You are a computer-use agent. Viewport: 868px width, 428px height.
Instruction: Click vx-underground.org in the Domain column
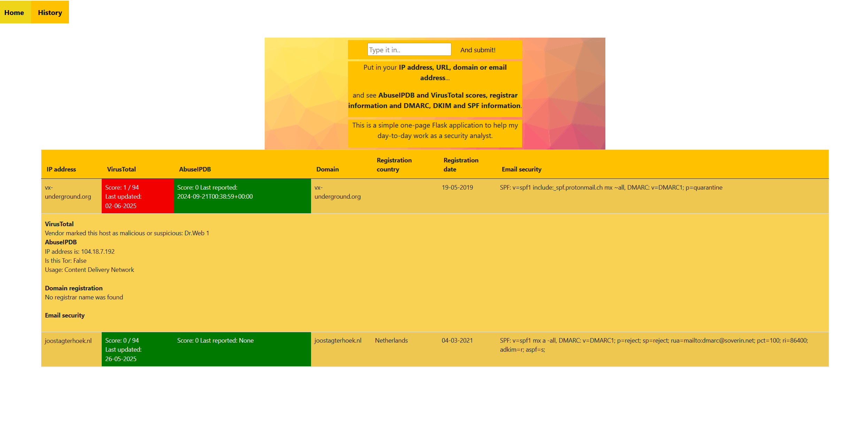click(x=338, y=192)
